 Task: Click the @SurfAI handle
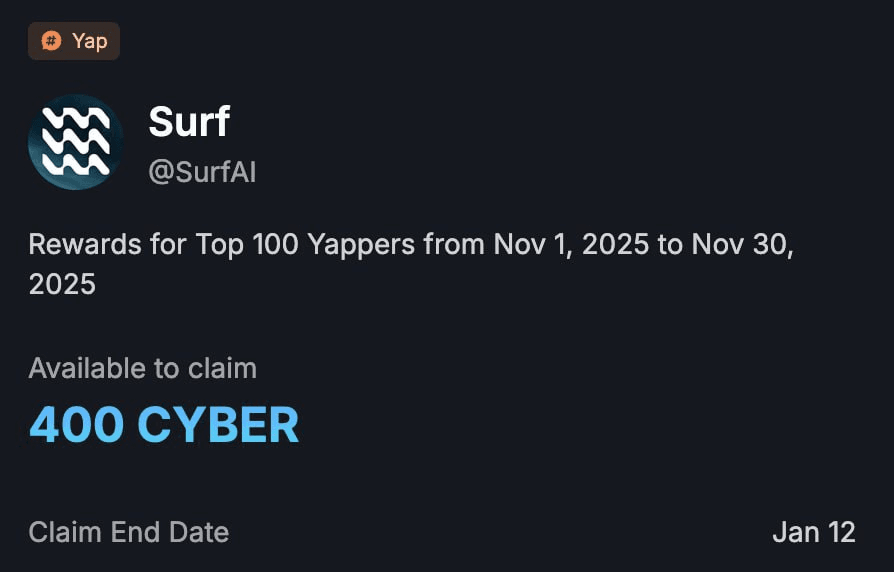(202, 172)
